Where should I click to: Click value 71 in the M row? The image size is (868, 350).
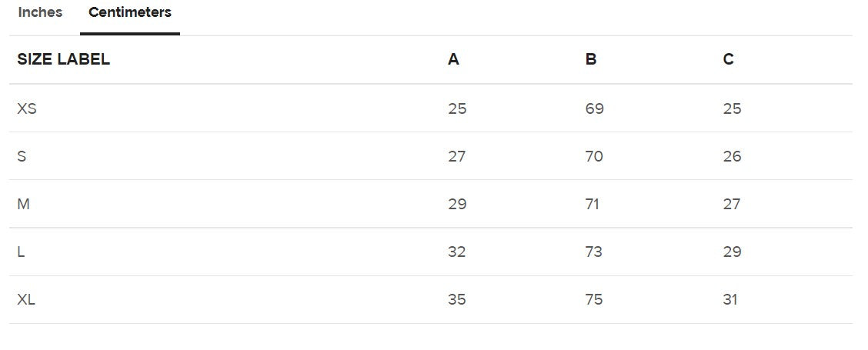click(x=593, y=204)
